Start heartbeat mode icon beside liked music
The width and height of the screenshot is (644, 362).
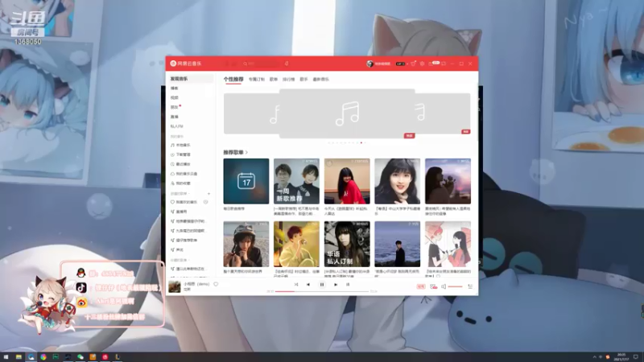tap(206, 202)
